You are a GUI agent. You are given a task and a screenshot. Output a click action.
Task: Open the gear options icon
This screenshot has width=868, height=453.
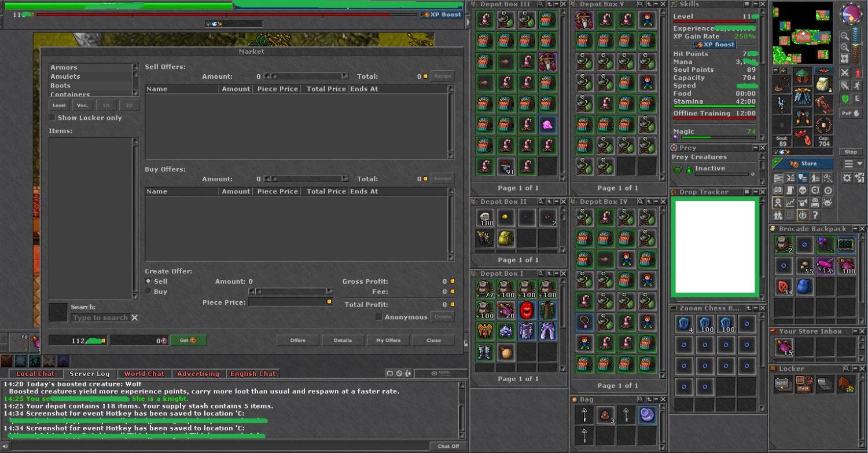(847, 178)
